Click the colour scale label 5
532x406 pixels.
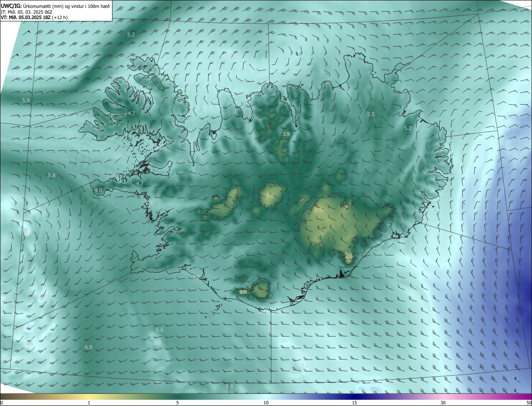click(177, 403)
